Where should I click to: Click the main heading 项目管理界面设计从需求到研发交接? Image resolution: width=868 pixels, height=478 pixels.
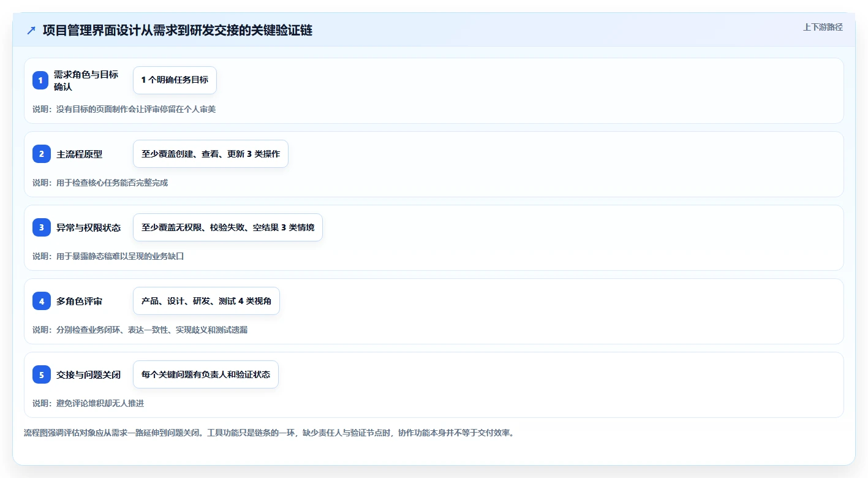coord(178,31)
